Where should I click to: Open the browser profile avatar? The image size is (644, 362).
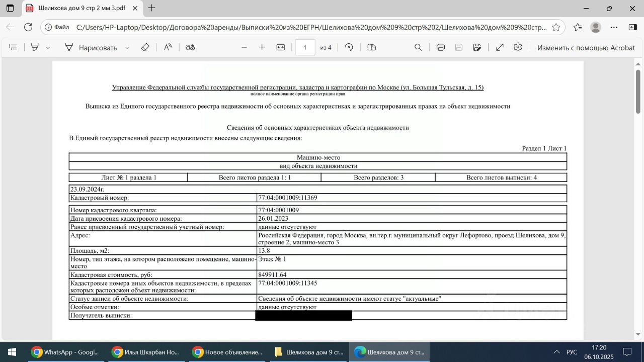pyautogui.click(x=596, y=27)
